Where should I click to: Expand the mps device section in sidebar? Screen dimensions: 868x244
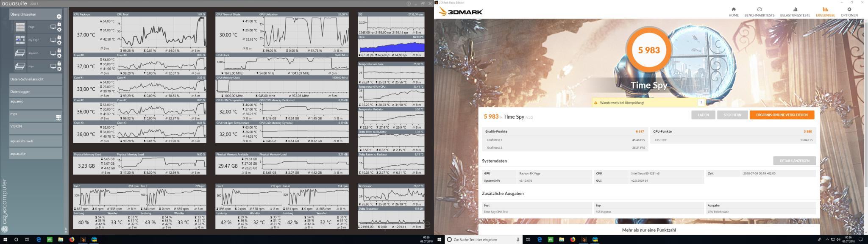click(36, 116)
